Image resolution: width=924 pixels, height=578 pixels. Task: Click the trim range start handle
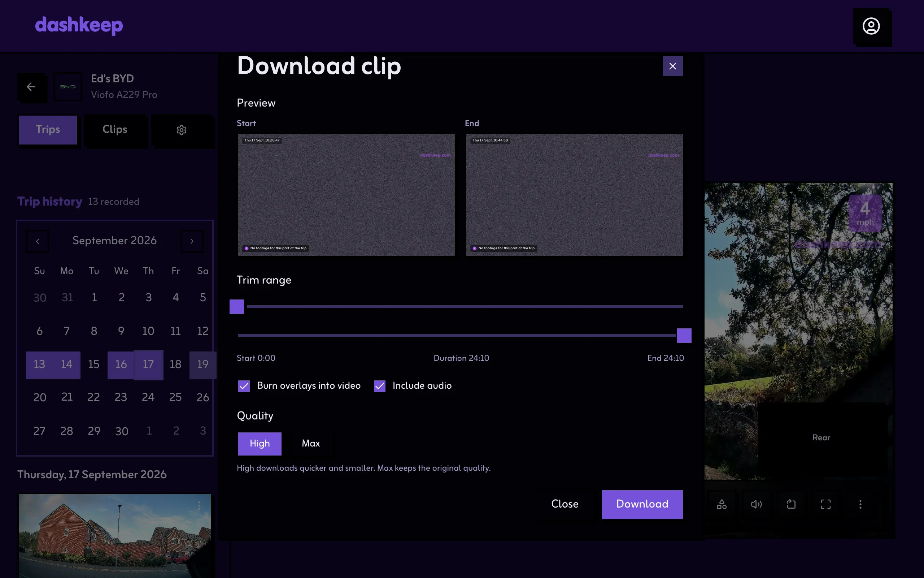[237, 307]
